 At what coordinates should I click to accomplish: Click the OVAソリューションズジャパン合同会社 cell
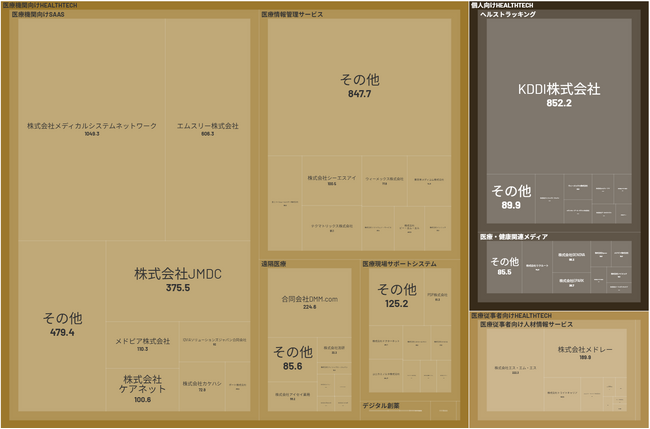(x=215, y=342)
